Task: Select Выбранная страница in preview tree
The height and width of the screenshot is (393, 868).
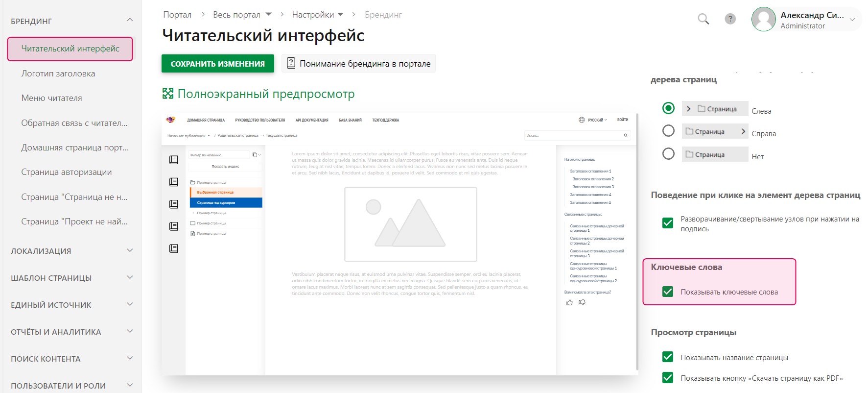Action: click(x=226, y=192)
